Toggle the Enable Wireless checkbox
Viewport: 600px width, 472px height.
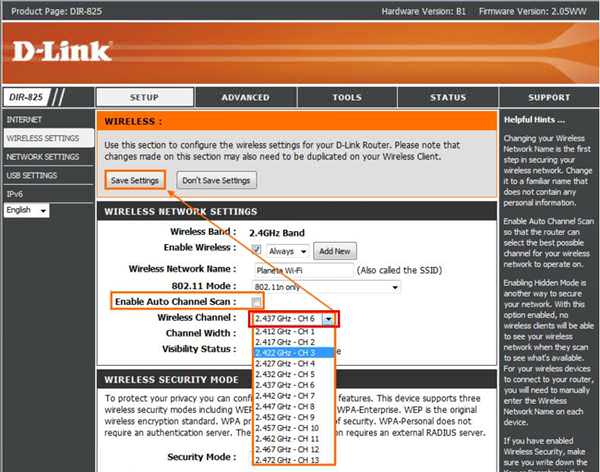256,250
